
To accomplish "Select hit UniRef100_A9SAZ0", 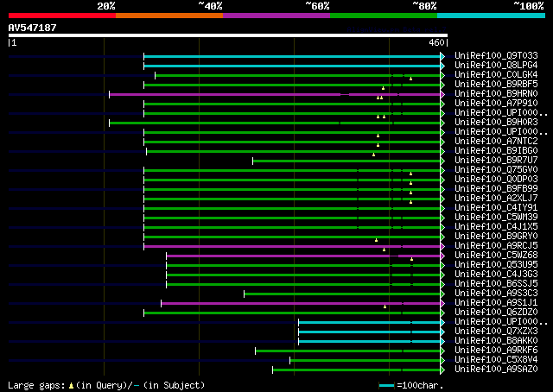I will [x=496, y=370].
